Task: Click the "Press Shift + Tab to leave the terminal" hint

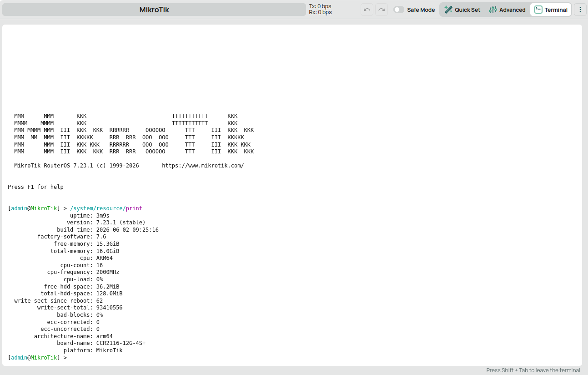Action: point(533,370)
